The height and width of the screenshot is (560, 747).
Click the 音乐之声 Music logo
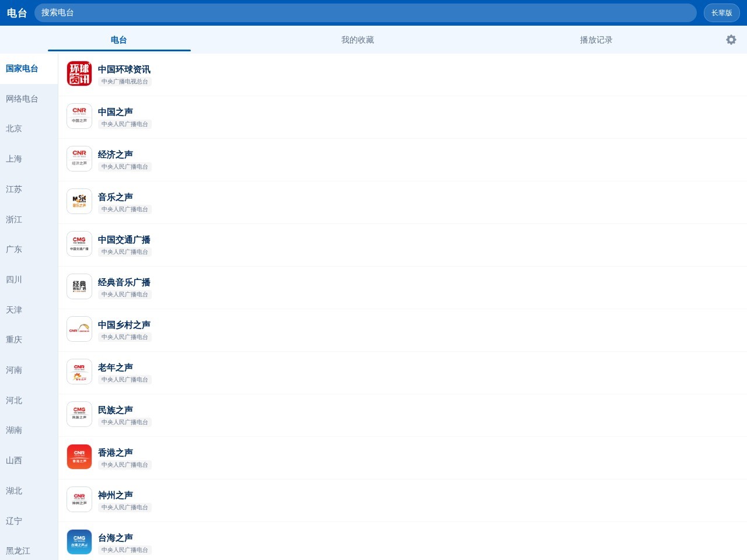click(x=79, y=201)
